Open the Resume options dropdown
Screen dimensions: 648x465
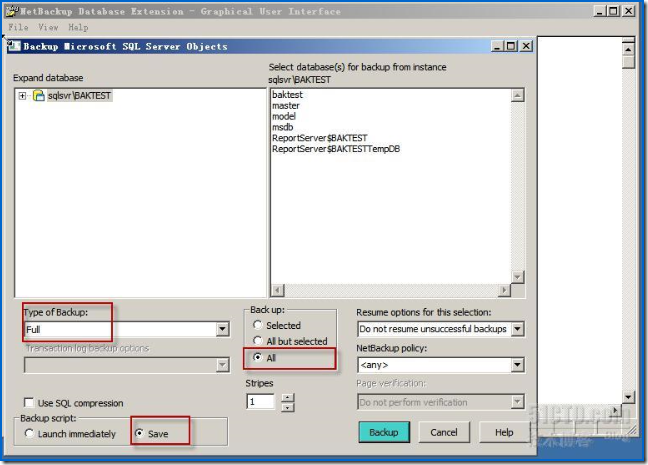coord(517,329)
